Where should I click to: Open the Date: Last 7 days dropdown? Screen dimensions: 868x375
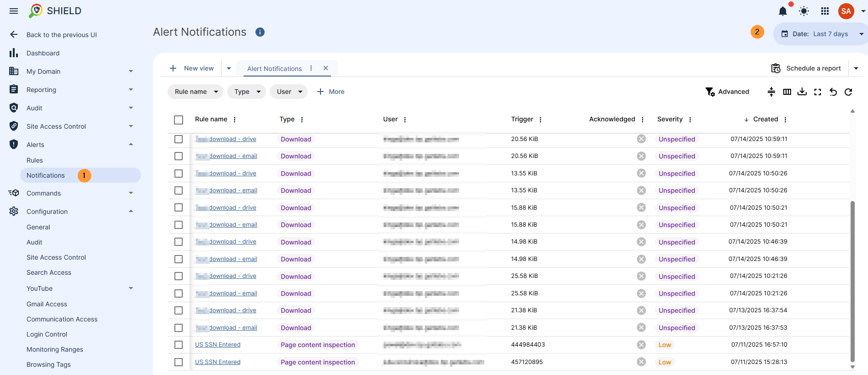820,34
